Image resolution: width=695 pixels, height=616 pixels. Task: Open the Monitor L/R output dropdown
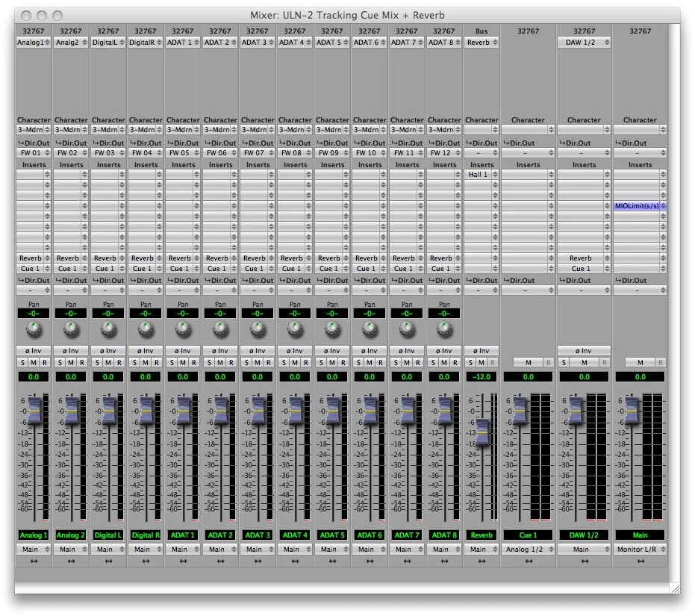(640, 550)
